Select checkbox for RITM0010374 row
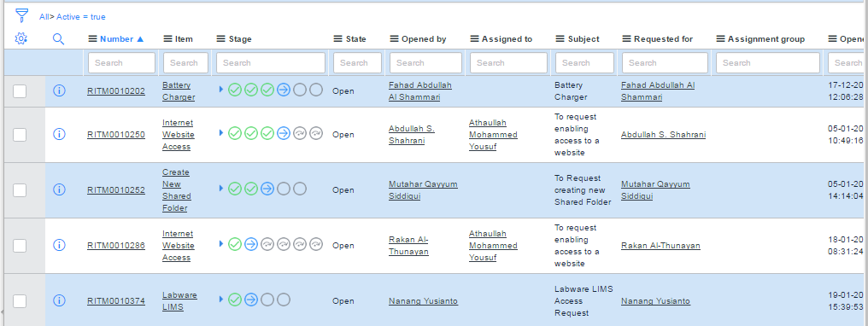 [x=20, y=301]
